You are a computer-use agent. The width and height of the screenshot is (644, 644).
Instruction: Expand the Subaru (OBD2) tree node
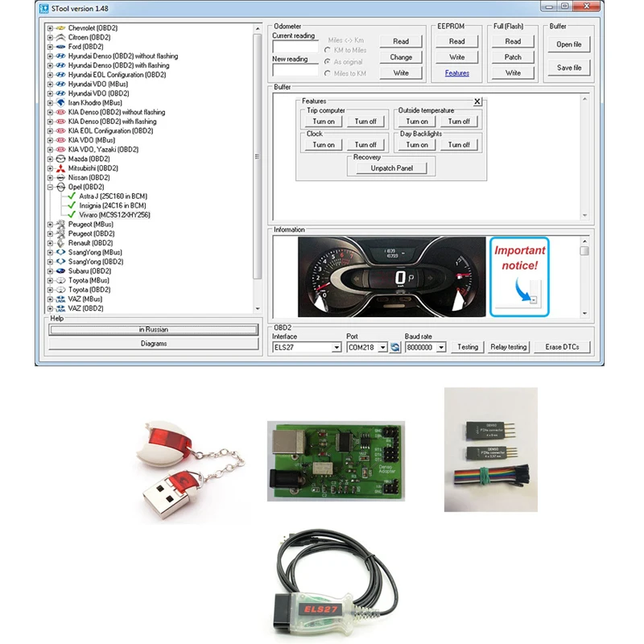tap(50, 271)
